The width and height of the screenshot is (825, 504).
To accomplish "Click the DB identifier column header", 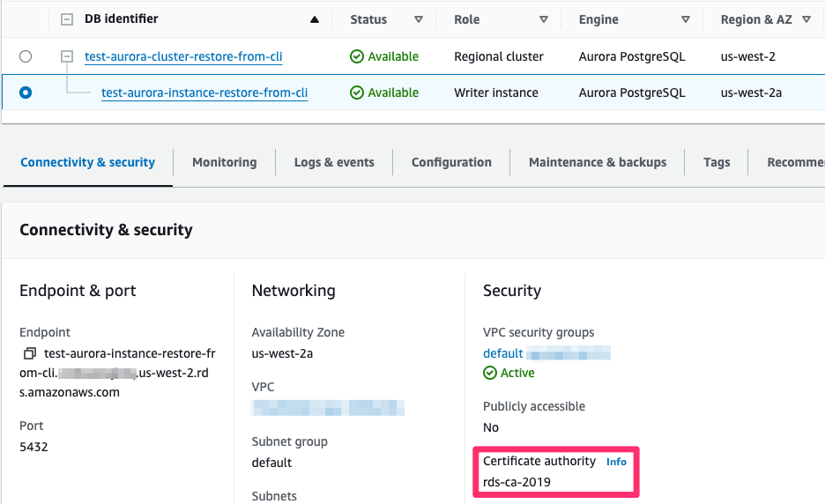I will [121, 19].
